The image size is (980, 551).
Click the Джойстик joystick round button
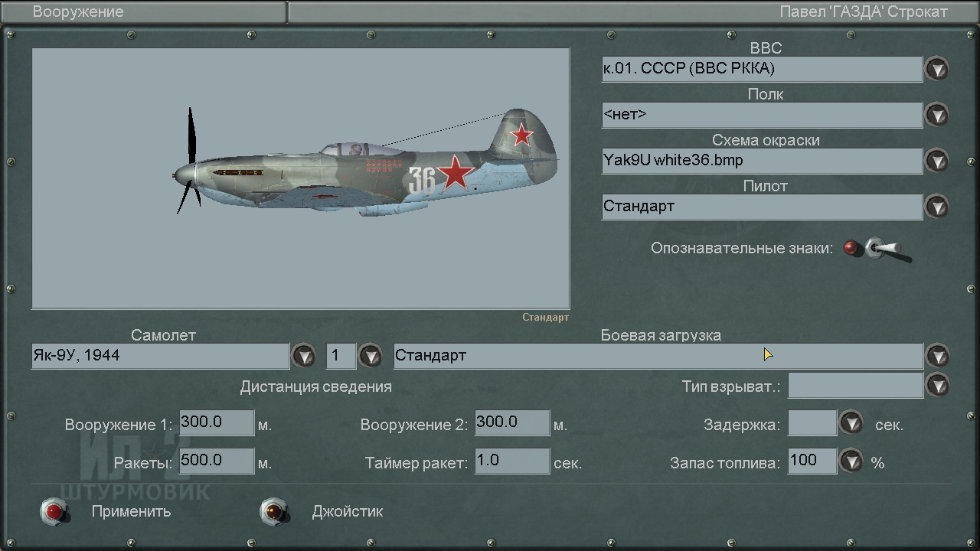[274, 511]
